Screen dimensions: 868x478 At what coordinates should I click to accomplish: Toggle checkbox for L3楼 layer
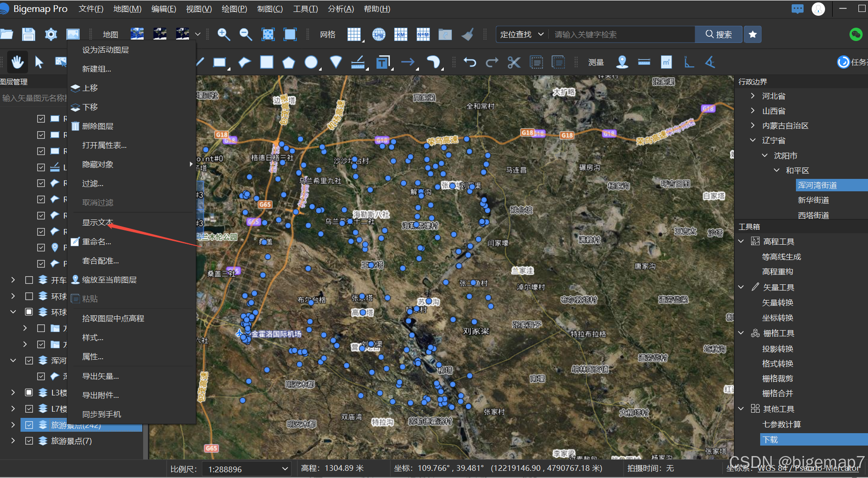tap(29, 393)
